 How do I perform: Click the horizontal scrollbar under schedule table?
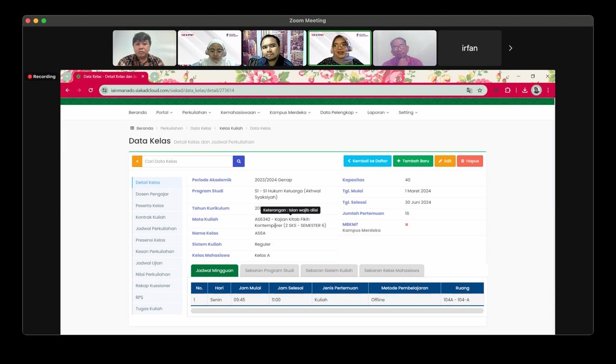click(337, 311)
